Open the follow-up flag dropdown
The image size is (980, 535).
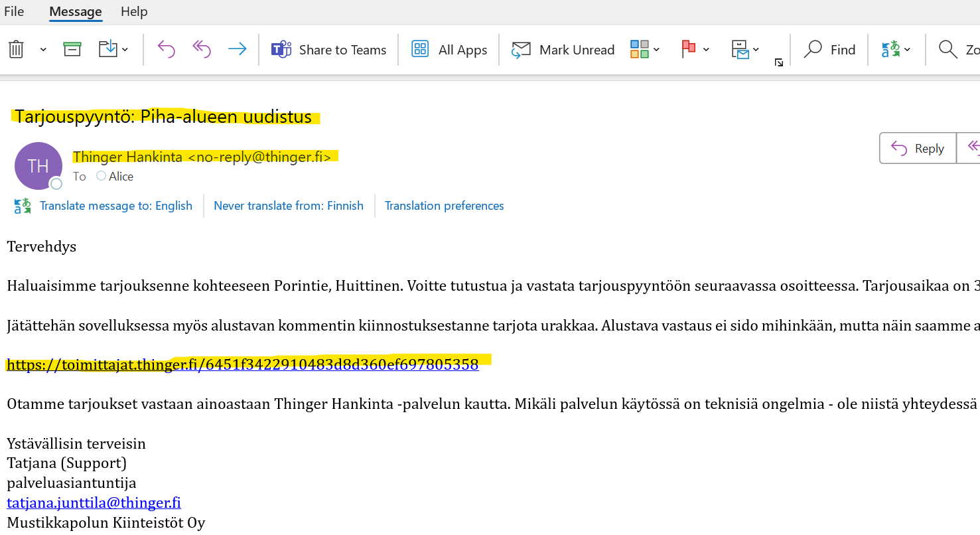(x=695, y=49)
